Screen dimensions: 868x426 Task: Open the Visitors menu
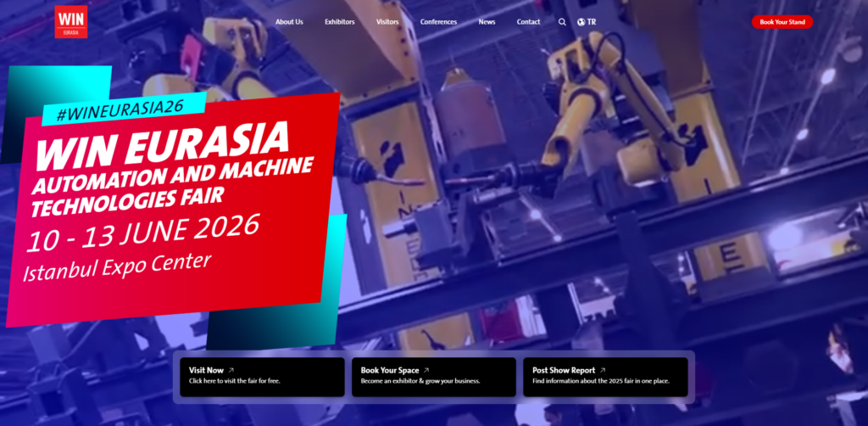click(387, 22)
